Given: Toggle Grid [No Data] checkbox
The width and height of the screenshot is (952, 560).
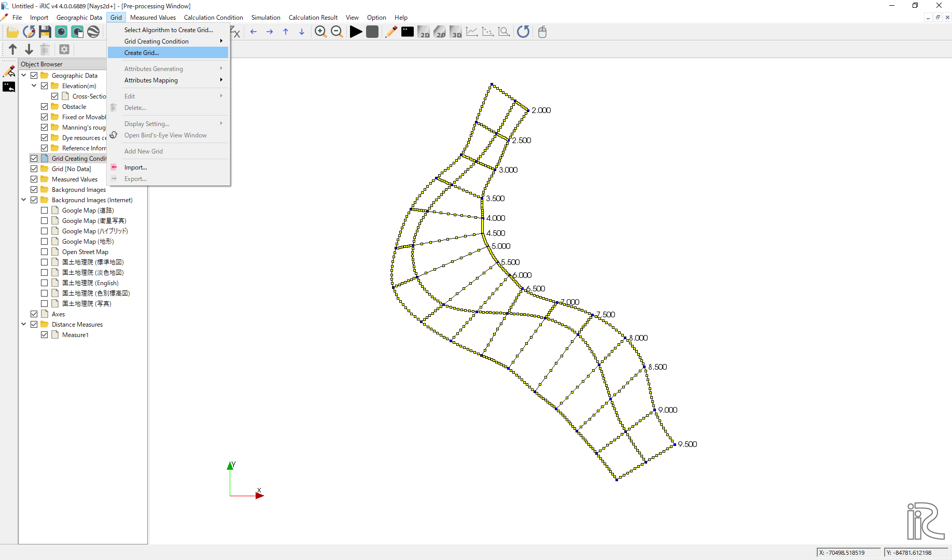Looking at the screenshot, I should 34,169.
